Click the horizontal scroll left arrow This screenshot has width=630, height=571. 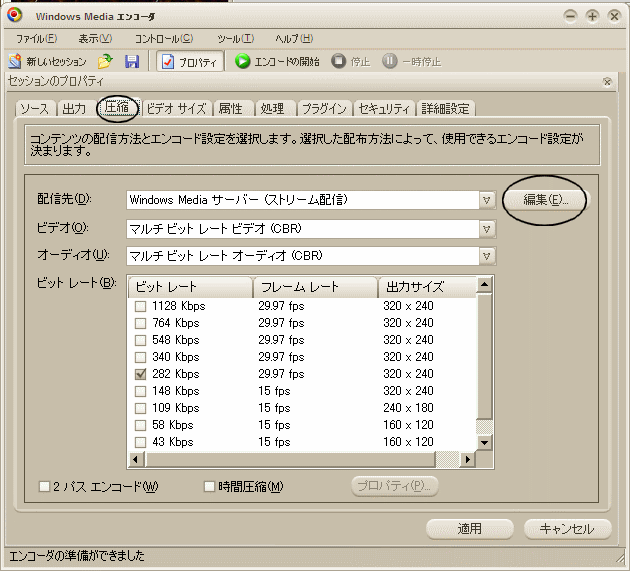pyautogui.click(x=135, y=459)
